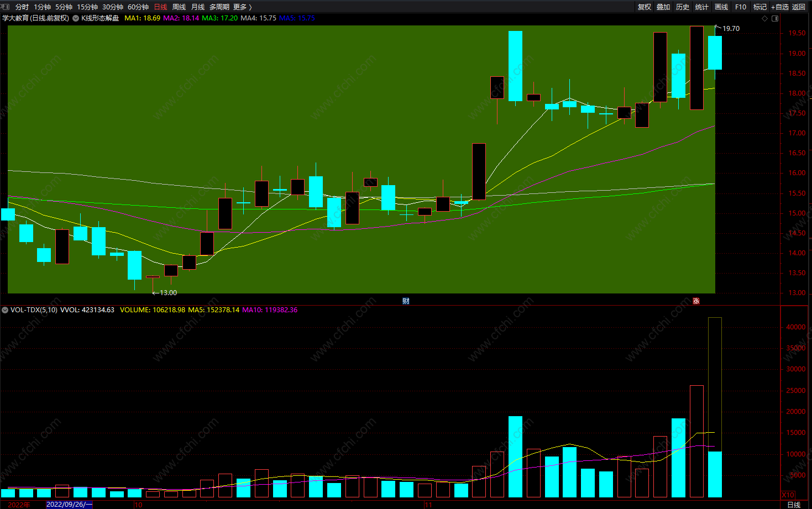The width and height of the screenshot is (812, 509).
Task: Click the 19.70 high price label
Action: pyautogui.click(x=731, y=28)
